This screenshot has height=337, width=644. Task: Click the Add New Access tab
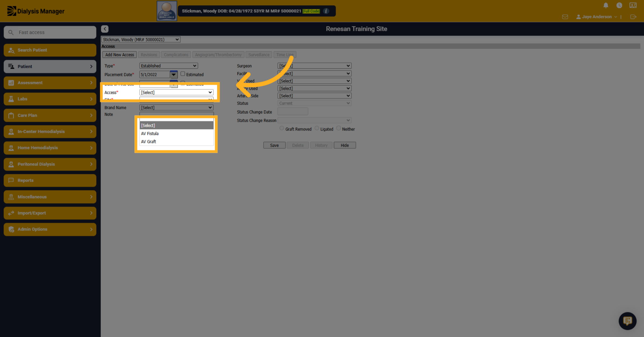pyautogui.click(x=119, y=55)
